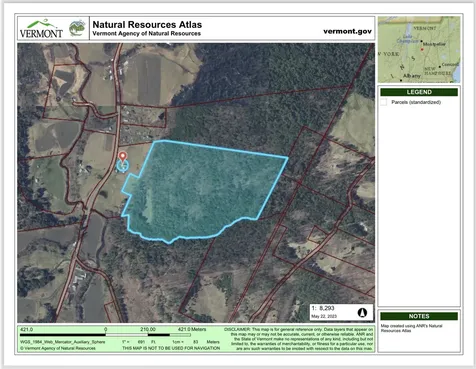Click the Vermont state logo

coord(41,29)
